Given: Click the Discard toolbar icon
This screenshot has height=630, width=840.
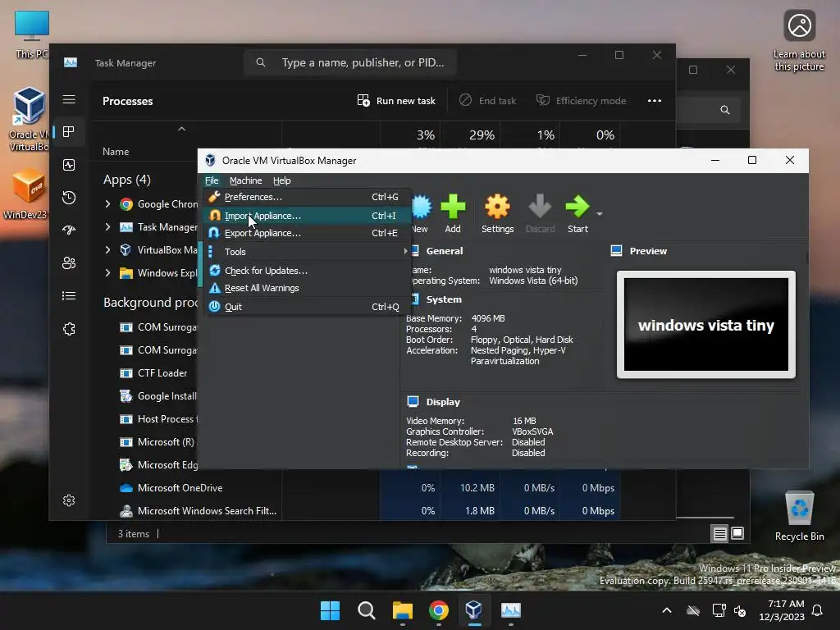Looking at the screenshot, I should tap(540, 213).
